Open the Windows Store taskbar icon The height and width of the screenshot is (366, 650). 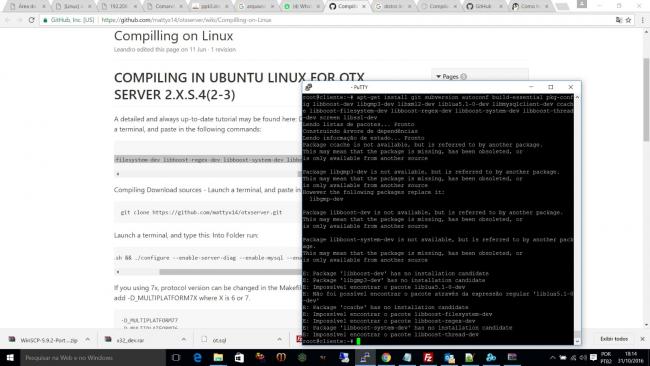click(x=239, y=357)
